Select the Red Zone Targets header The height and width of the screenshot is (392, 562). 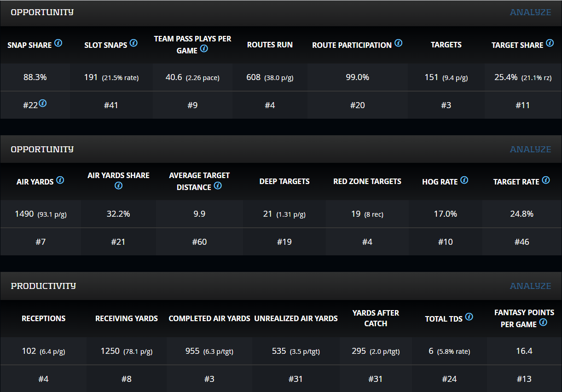(367, 181)
